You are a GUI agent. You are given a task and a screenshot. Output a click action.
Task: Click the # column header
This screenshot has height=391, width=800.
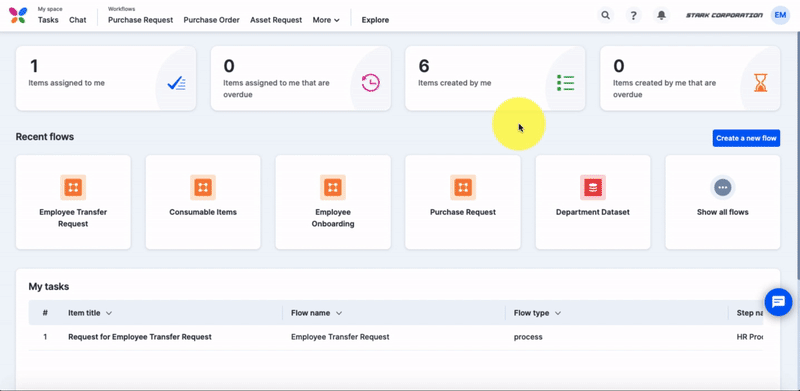coord(45,313)
